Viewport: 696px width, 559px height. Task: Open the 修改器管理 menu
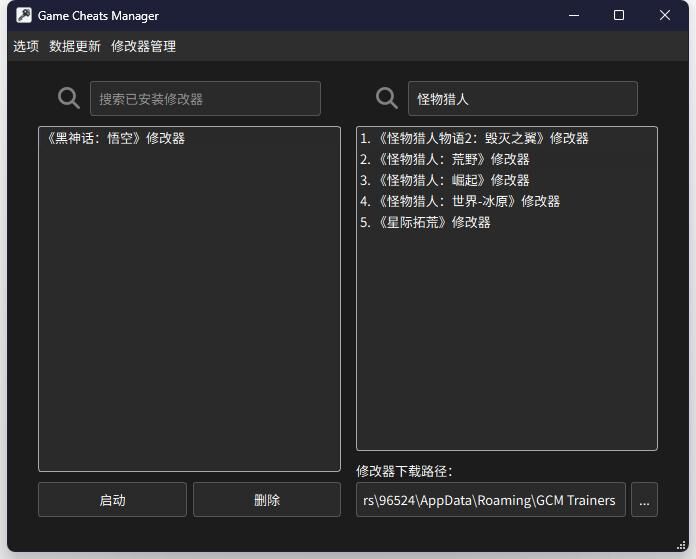(x=143, y=46)
